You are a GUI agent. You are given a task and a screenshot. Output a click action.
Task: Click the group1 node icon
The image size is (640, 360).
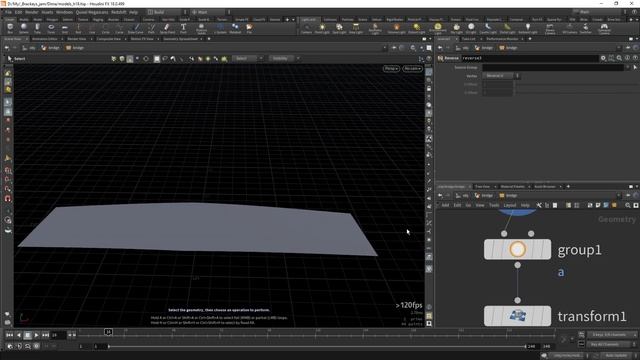(517, 249)
